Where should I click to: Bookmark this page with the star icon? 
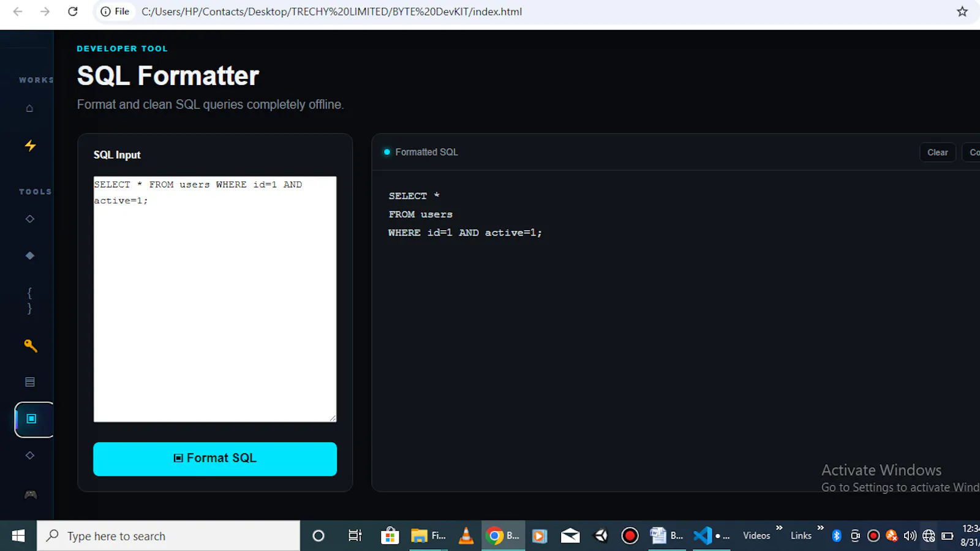click(x=962, y=11)
